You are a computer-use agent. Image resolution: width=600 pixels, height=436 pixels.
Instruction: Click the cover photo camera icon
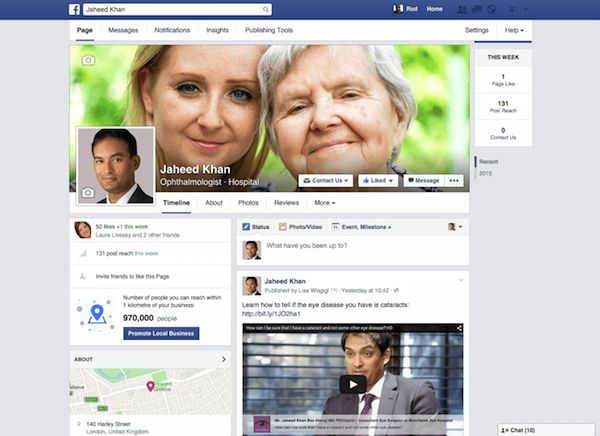(x=88, y=61)
